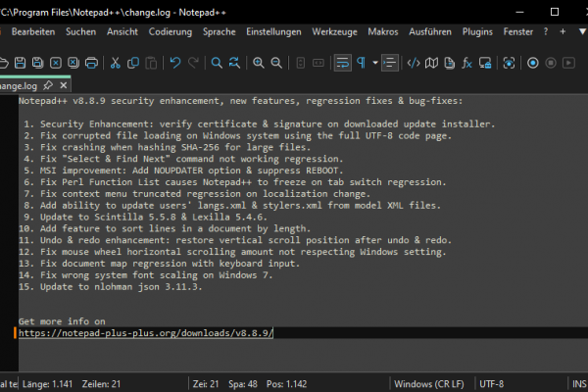Click the Save file toolbar icon
The image size is (588, 392).
20,63
